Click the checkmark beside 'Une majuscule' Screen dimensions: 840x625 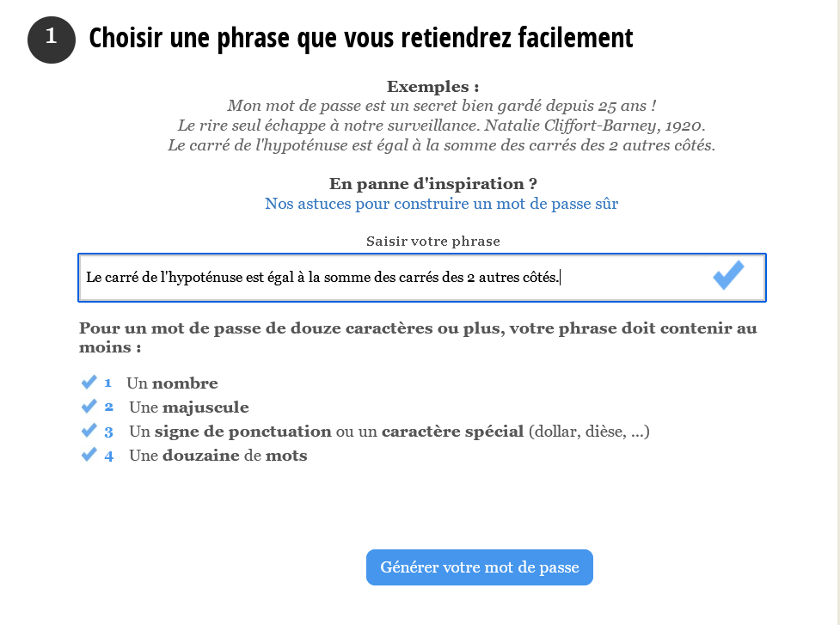89,406
